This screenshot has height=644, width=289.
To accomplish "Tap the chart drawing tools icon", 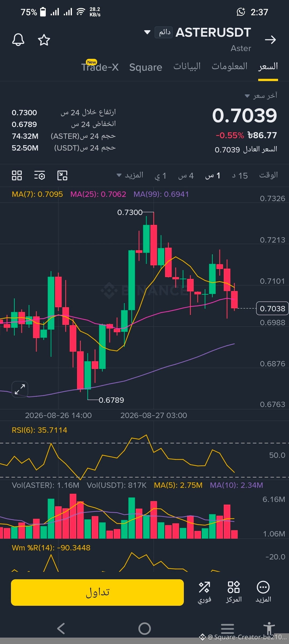I will [62, 175].
